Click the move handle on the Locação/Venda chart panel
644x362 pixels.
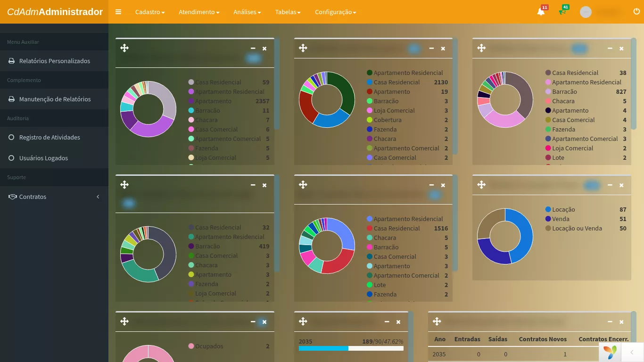click(481, 184)
